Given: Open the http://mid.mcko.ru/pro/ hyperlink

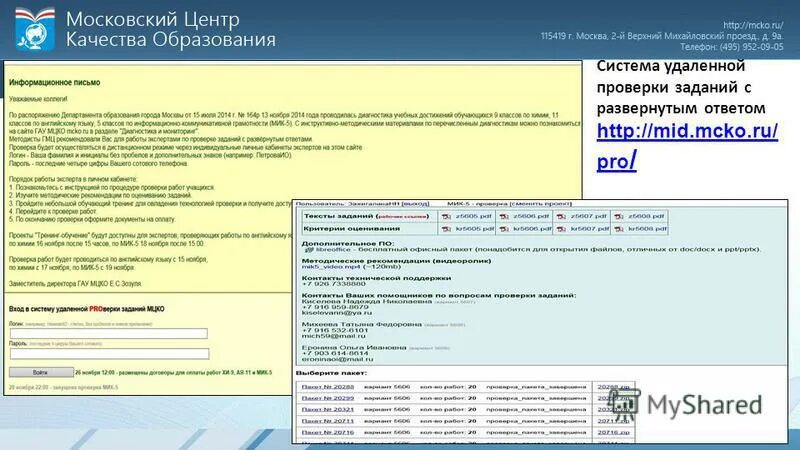Looking at the screenshot, I should 687,146.
